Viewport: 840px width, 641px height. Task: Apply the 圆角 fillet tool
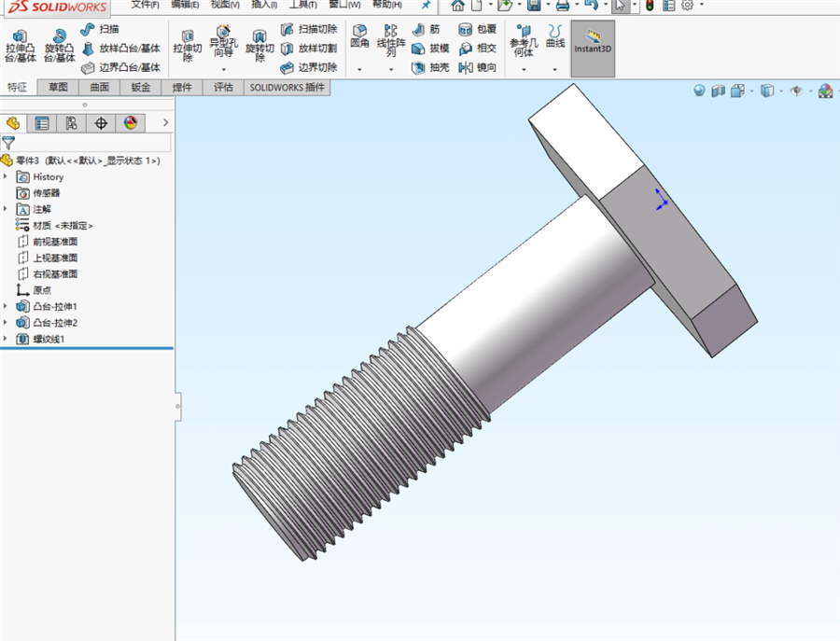click(x=359, y=36)
